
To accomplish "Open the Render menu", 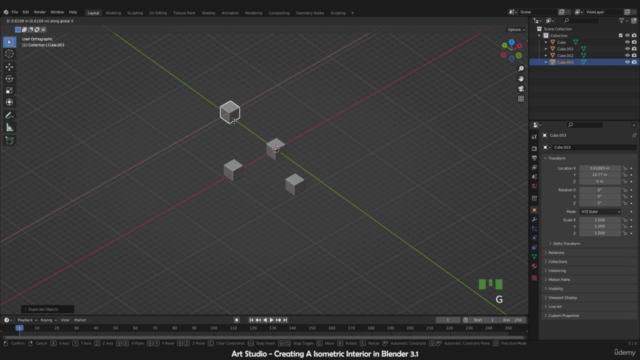I will 40,12.
